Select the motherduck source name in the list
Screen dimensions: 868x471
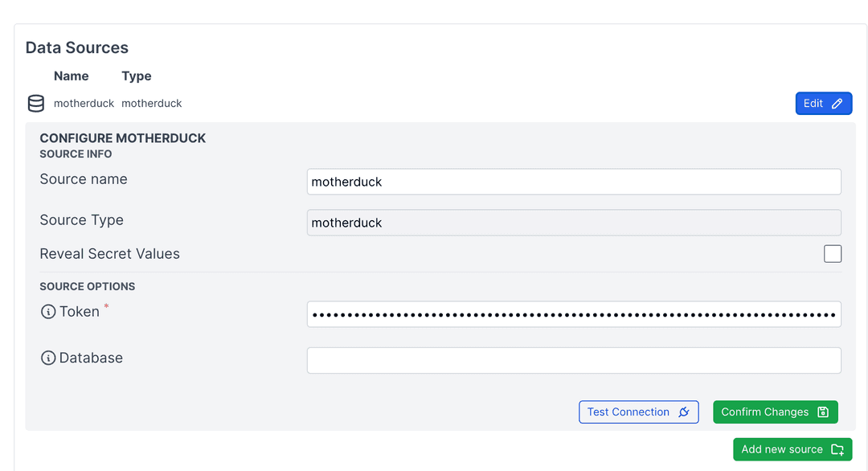coord(84,103)
